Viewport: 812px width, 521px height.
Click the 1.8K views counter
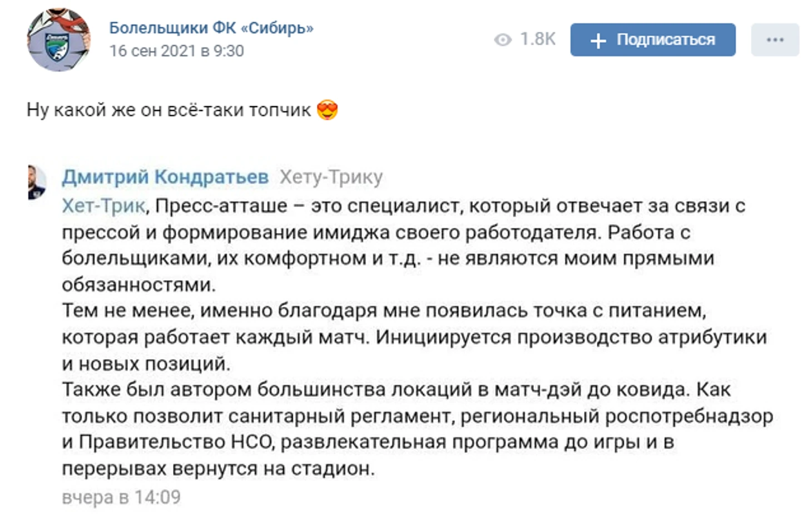pos(537,39)
